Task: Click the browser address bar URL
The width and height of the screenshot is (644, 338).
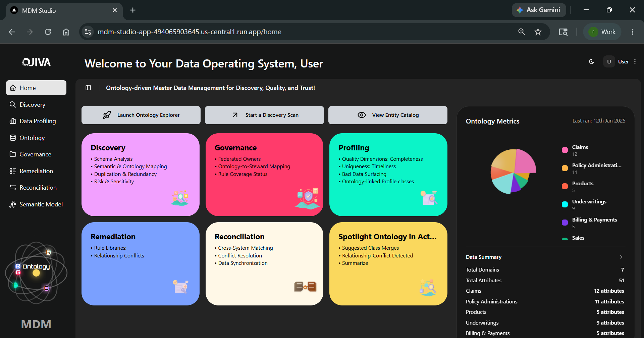Action: (x=190, y=32)
